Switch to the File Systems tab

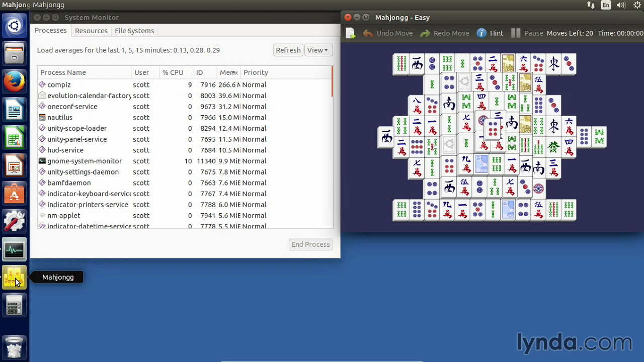point(134,31)
